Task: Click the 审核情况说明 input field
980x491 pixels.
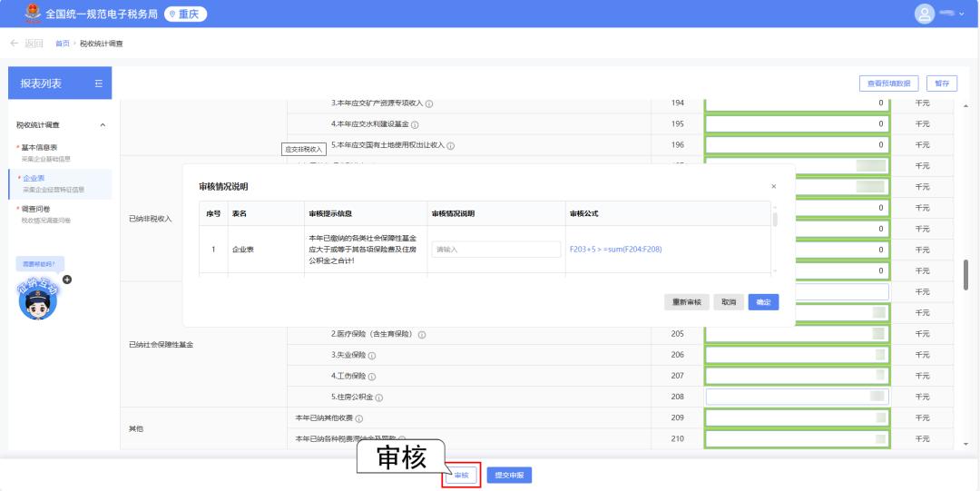Action: [x=495, y=249]
